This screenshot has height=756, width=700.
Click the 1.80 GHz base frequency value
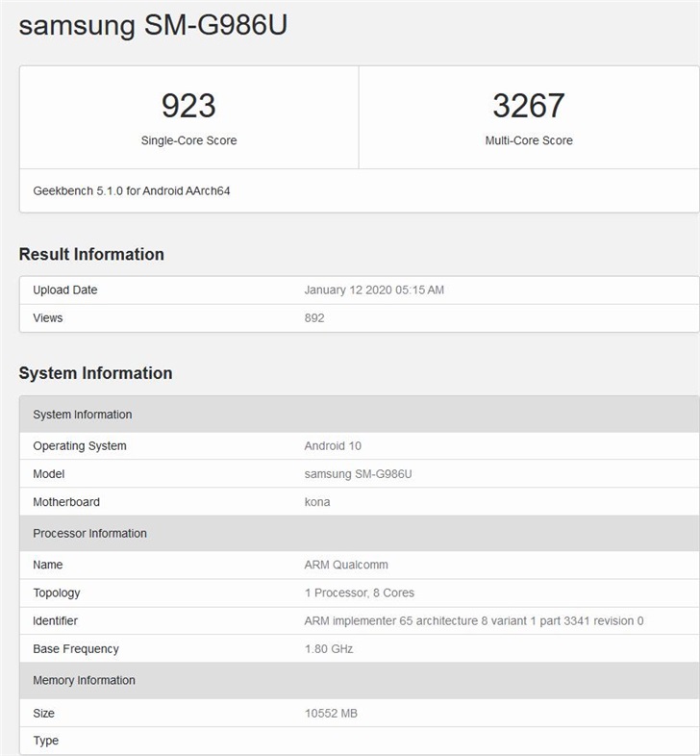(329, 648)
